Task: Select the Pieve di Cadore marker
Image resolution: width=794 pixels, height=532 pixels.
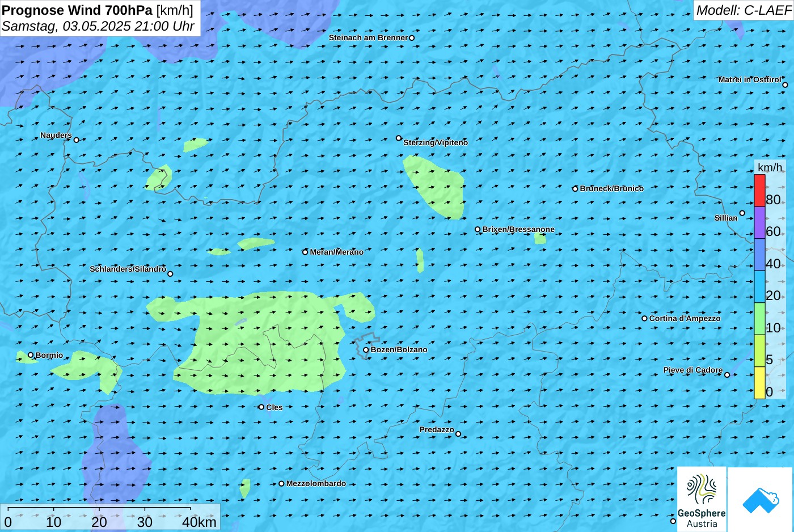Action: pos(727,375)
